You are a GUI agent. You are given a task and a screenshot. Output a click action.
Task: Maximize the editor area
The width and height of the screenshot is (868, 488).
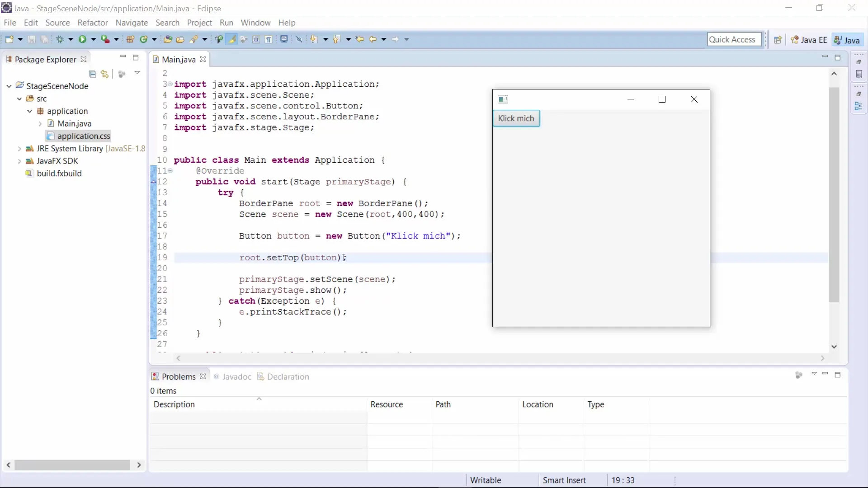point(838,57)
